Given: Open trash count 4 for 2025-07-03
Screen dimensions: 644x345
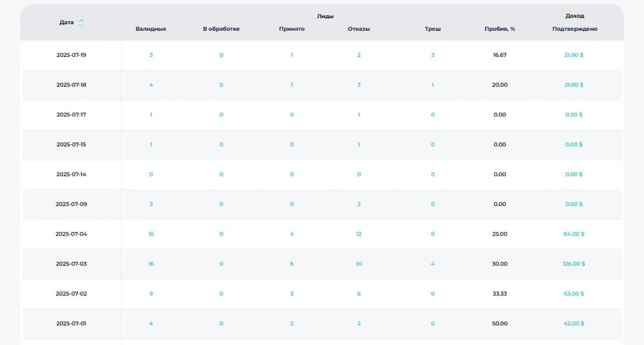Looking at the screenshot, I should [x=433, y=264].
